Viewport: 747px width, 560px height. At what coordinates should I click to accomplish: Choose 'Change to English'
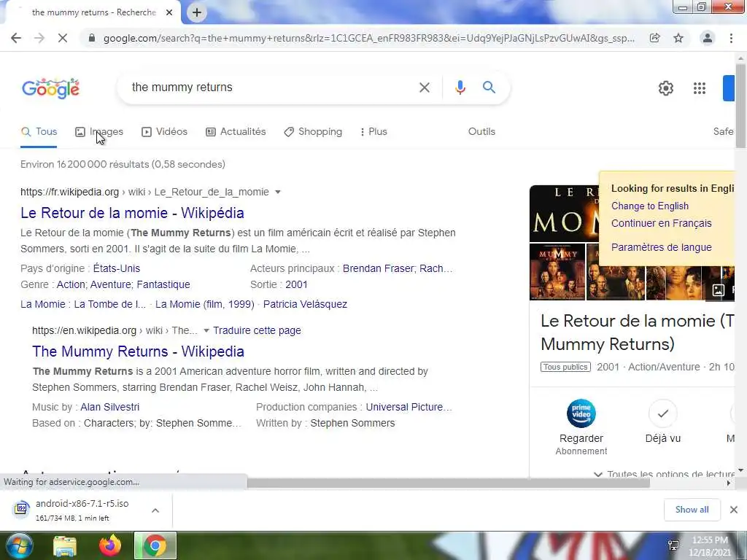pos(650,206)
